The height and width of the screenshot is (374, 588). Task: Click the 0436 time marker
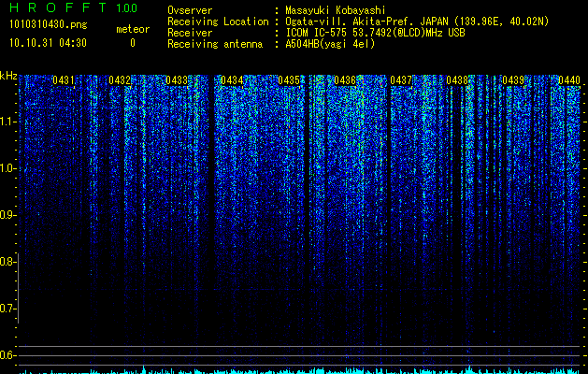click(345, 80)
